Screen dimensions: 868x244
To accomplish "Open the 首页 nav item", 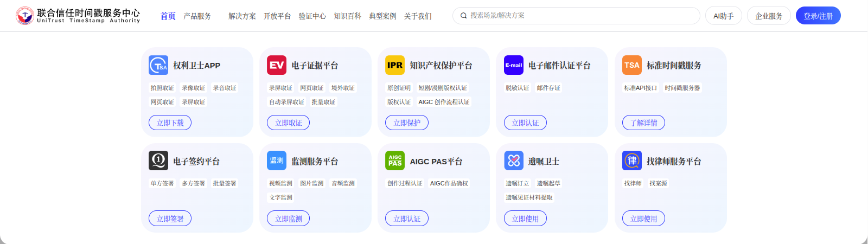I will (168, 16).
